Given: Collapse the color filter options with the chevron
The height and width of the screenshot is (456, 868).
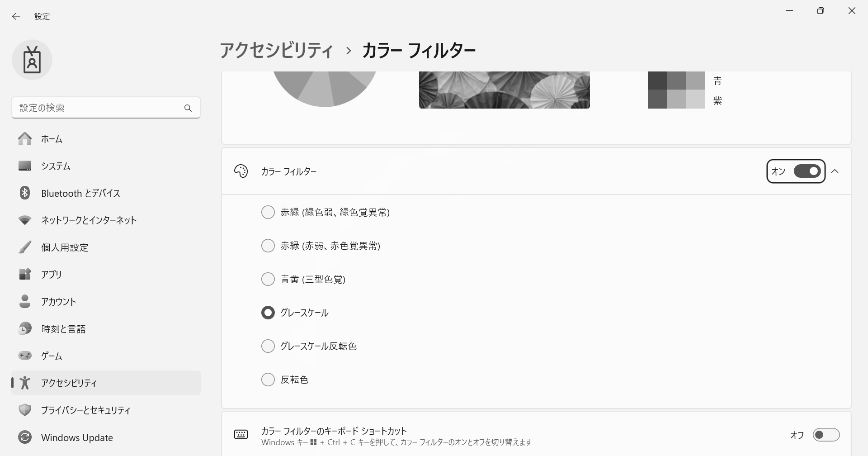Looking at the screenshot, I should [835, 171].
